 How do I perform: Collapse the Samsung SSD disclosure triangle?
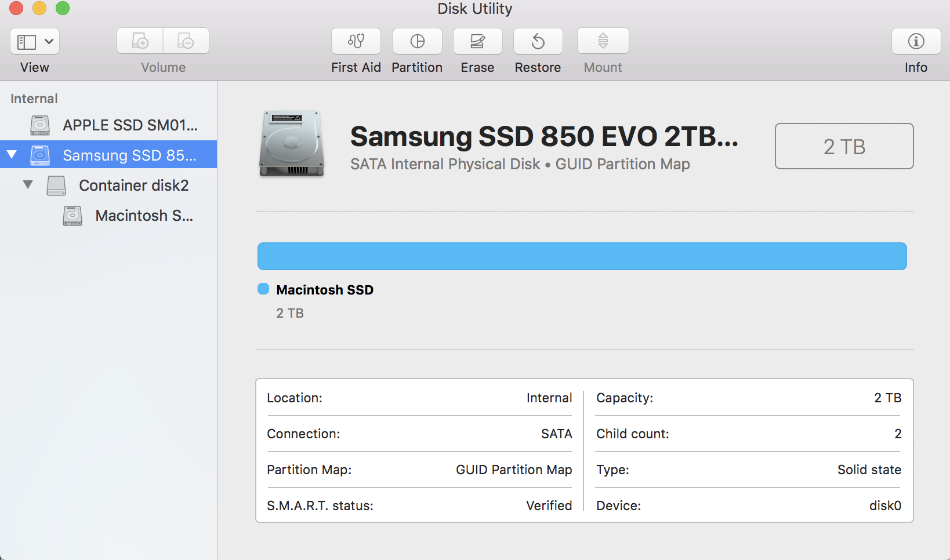[12, 155]
